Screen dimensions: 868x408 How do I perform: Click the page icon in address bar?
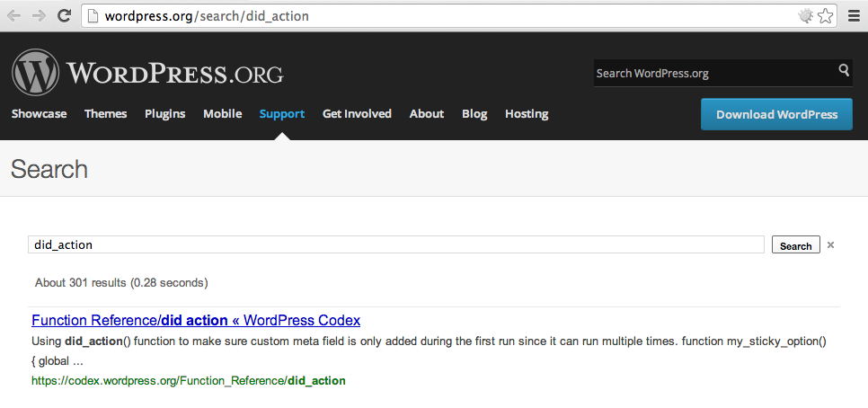[x=93, y=16]
